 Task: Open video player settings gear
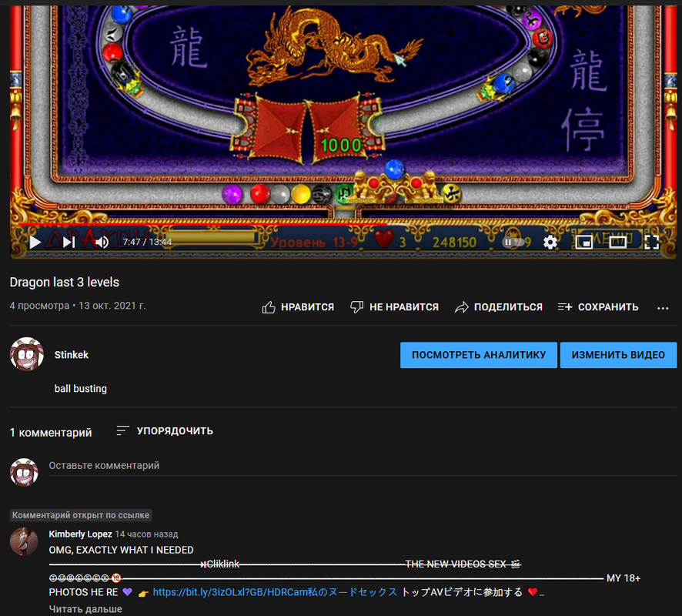pyautogui.click(x=550, y=242)
